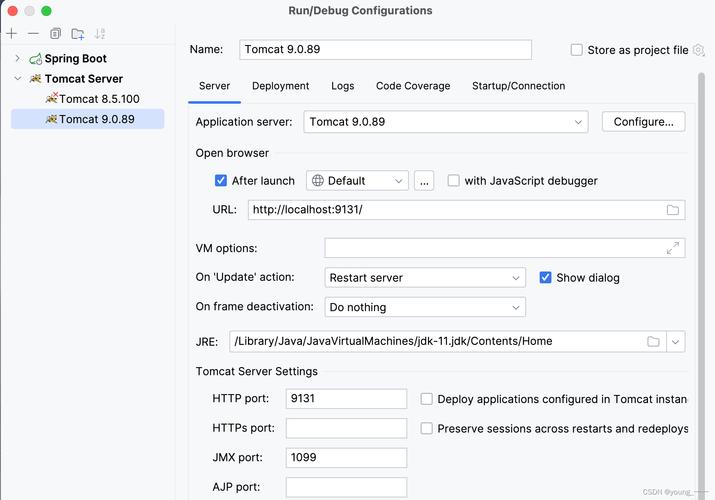The image size is (715, 500).
Task: Toggle Show dialog checkbox
Action: (545, 278)
